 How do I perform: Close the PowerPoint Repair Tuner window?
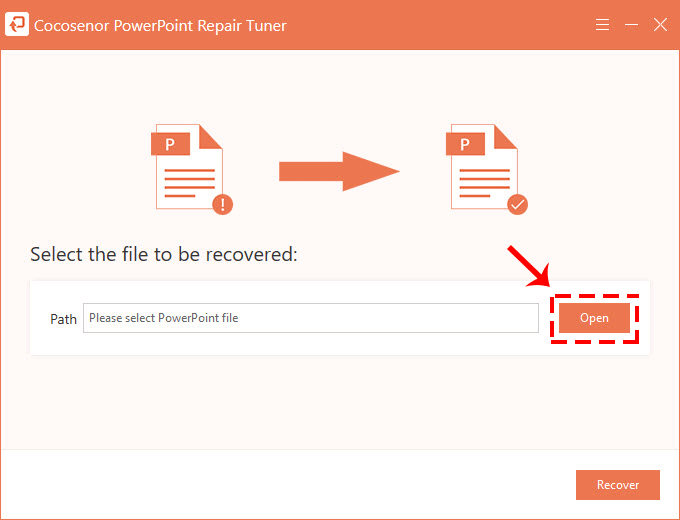[660, 25]
